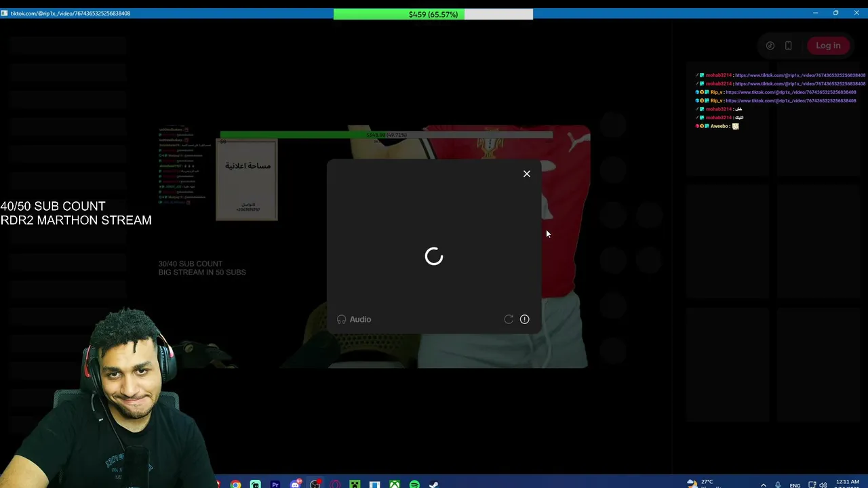868x488 pixels.
Task: Refresh the captcha puzzle
Action: click(509, 319)
